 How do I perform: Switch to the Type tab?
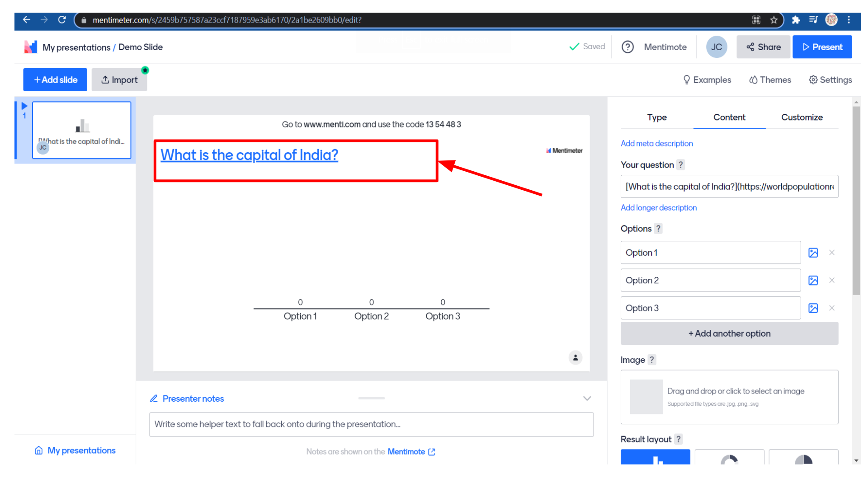click(x=656, y=117)
